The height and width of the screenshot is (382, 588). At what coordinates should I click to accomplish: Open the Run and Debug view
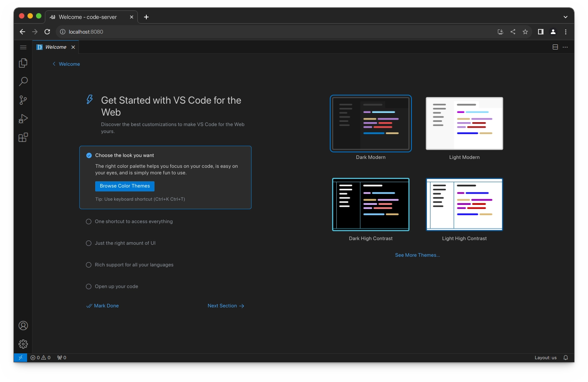click(x=23, y=119)
